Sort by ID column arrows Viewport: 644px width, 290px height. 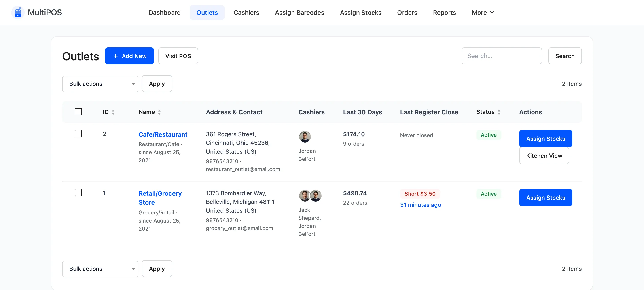113,112
